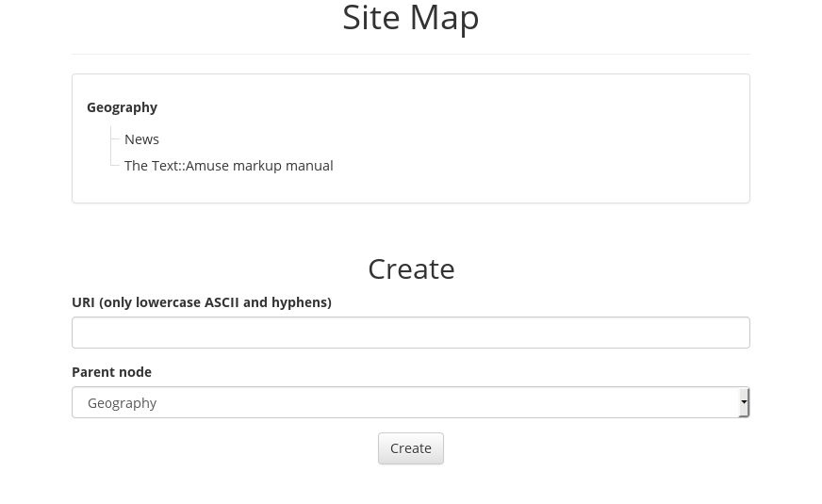Click the URI (only lowercase ASCII and hyphens) label
The height and width of the screenshot is (504, 822).
[x=202, y=302]
